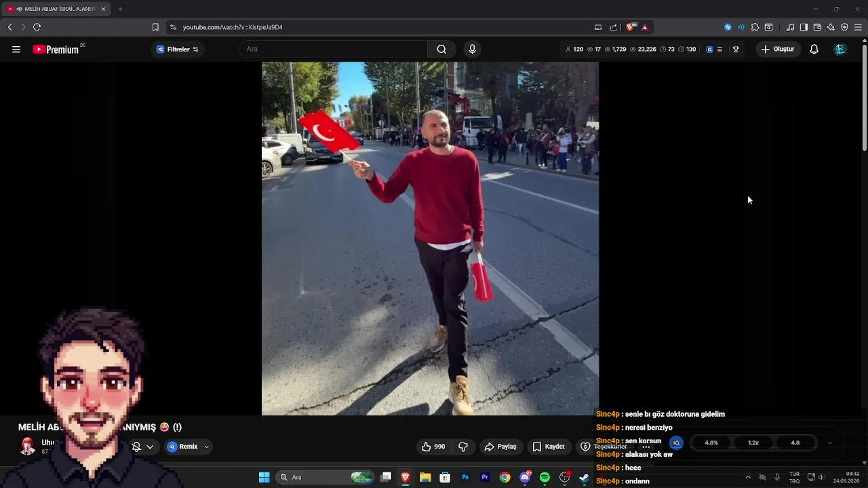This screenshot has width=868, height=488.
Task: Open the channel avatar below title
Action: coord(28,446)
